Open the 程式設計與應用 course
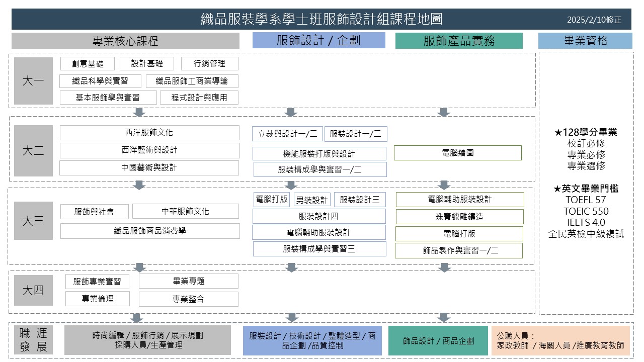The width and height of the screenshot is (644, 362). point(199,98)
